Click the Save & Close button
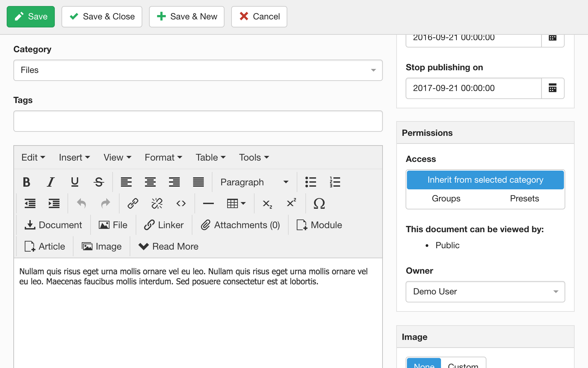This screenshot has height=368, width=588. click(x=102, y=17)
